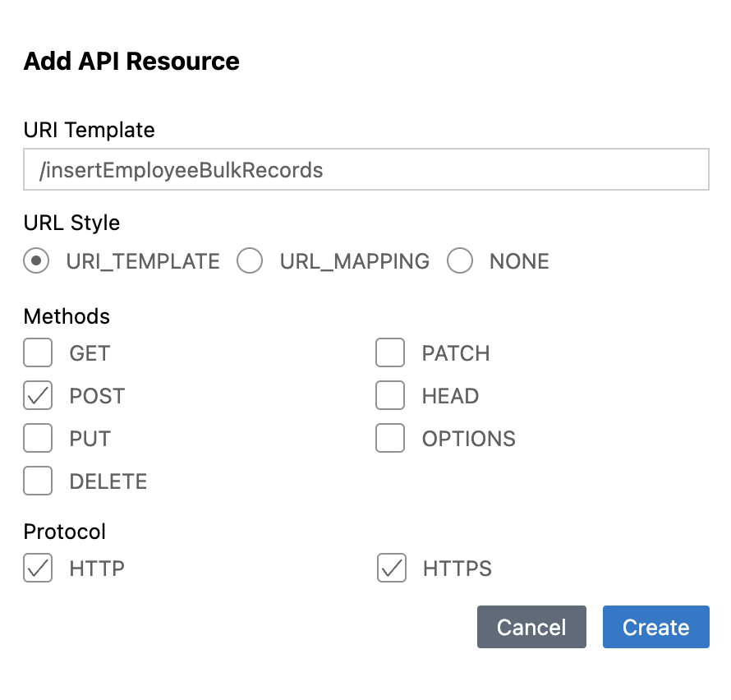Tick the PUT method checkbox
Screen dimensions: 731x700
point(38,439)
